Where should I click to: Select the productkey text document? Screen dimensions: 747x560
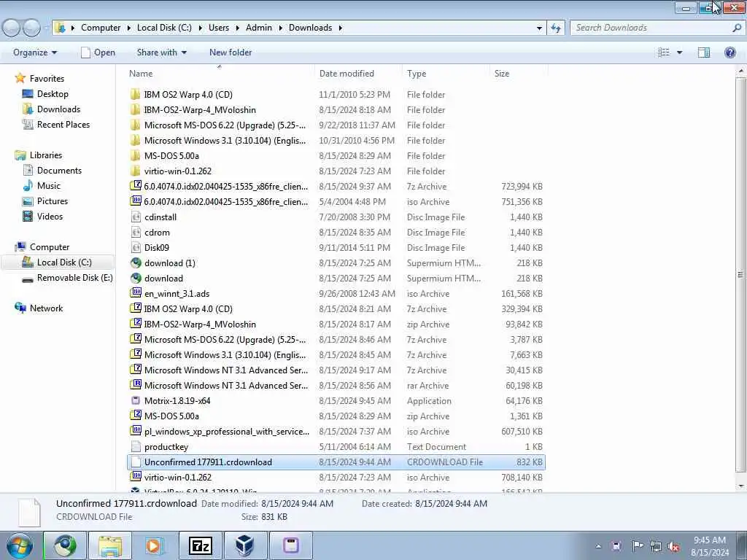click(336, 447)
